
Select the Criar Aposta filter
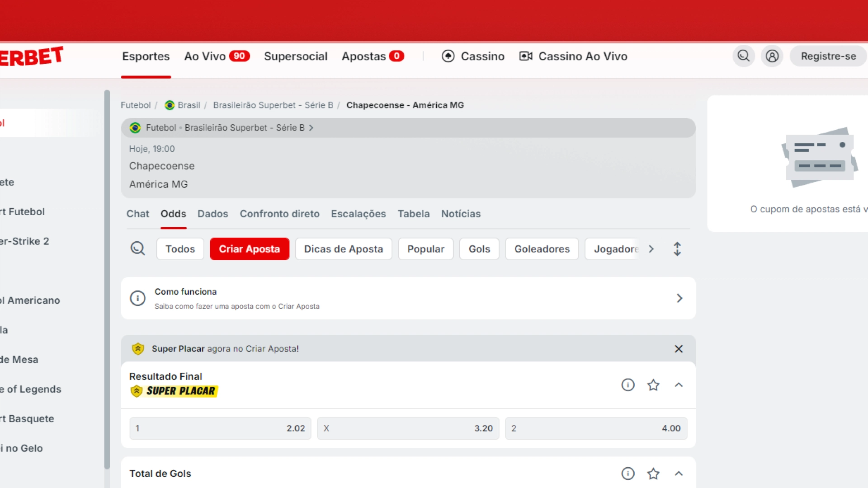tap(249, 249)
